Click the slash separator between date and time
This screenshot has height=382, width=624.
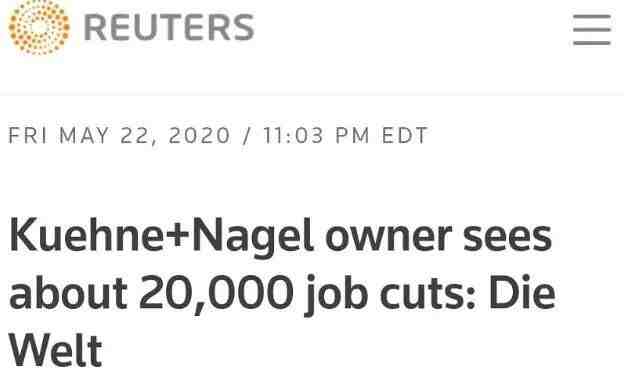[x=247, y=136]
